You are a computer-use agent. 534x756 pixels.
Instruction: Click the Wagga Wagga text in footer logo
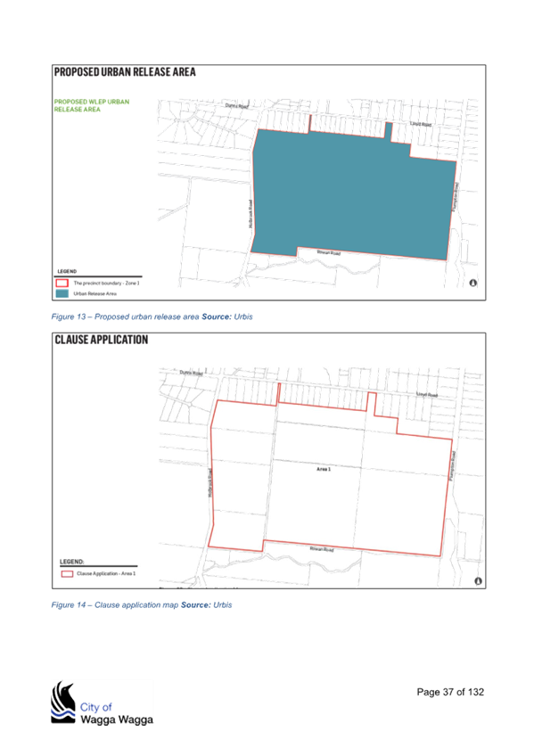[117, 719]
